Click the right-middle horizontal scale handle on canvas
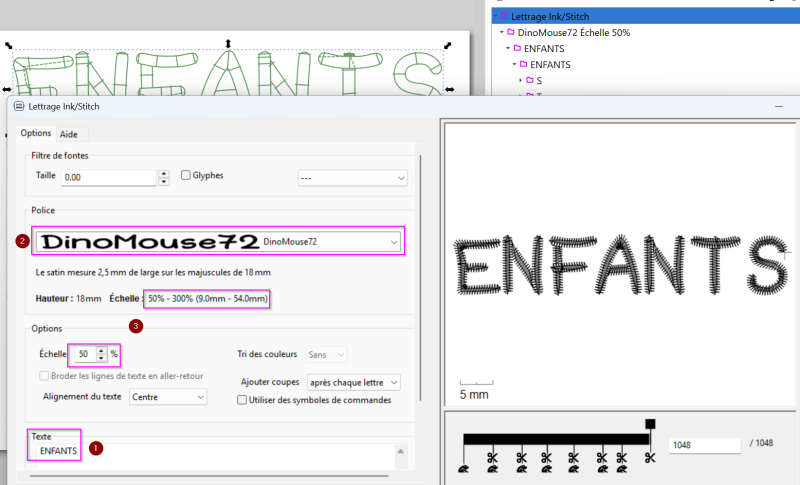Viewport: 800px width, 485px height. 449,89
